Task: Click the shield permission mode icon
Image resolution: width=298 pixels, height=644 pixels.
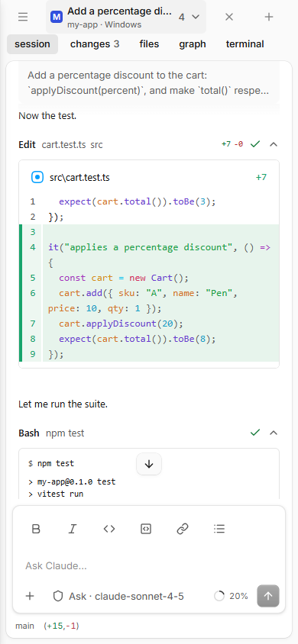Action: (58, 596)
